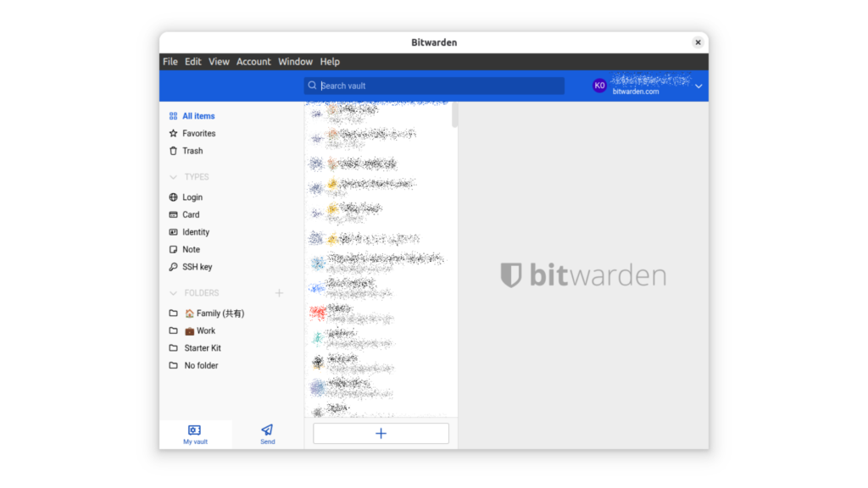The image size is (868, 488).
Task: Click the Favorites star icon
Action: point(173,133)
